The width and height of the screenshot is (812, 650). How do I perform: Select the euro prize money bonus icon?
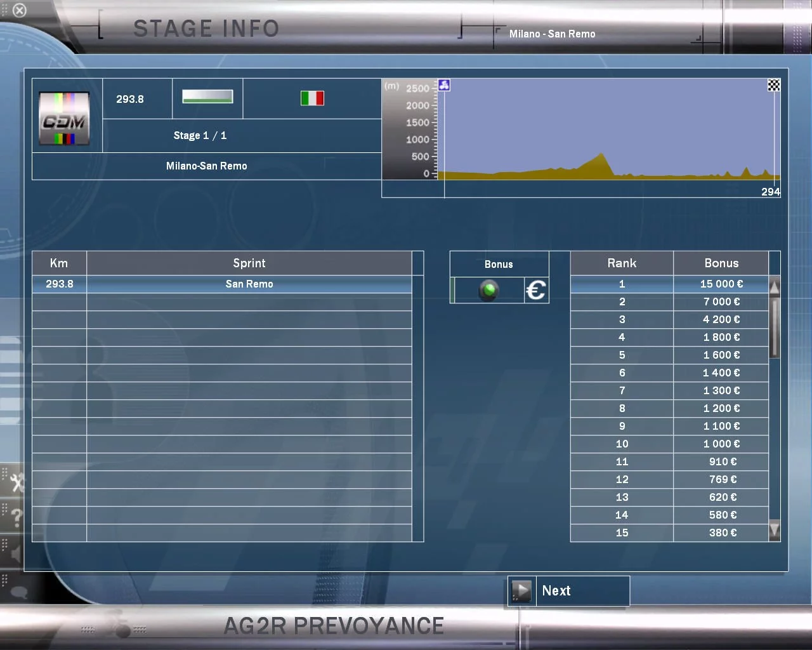click(536, 290)
